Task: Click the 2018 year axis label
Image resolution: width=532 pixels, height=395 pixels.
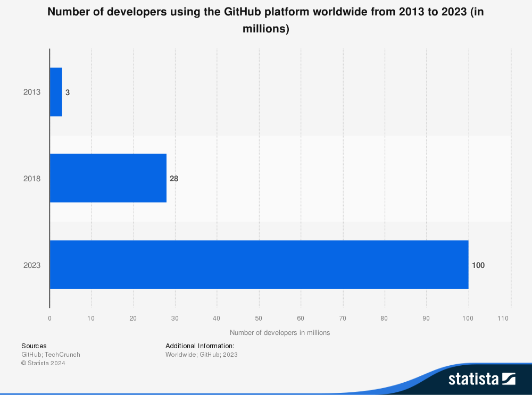Action: 32,178
